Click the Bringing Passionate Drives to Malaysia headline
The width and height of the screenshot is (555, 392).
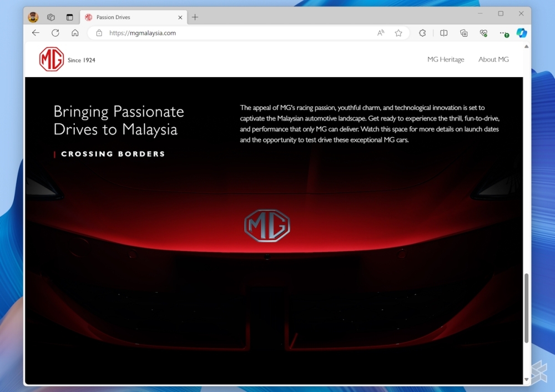119,120
